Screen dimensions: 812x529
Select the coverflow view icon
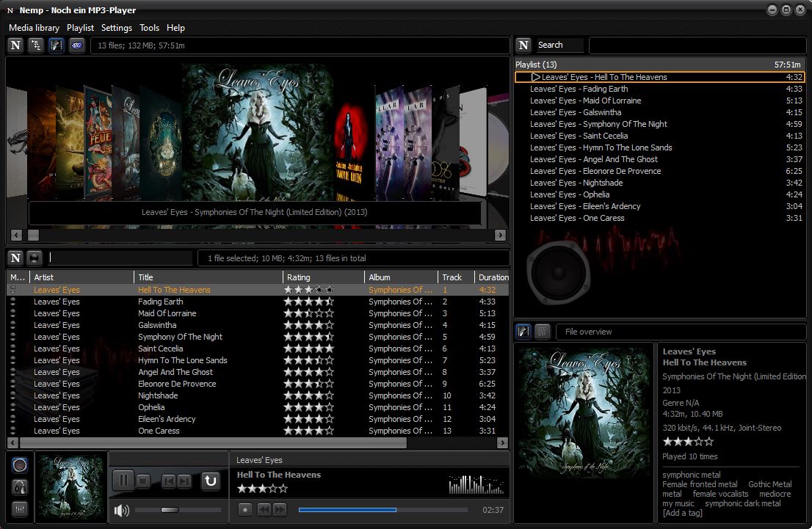pyautogui.click(x=56, y=45)
